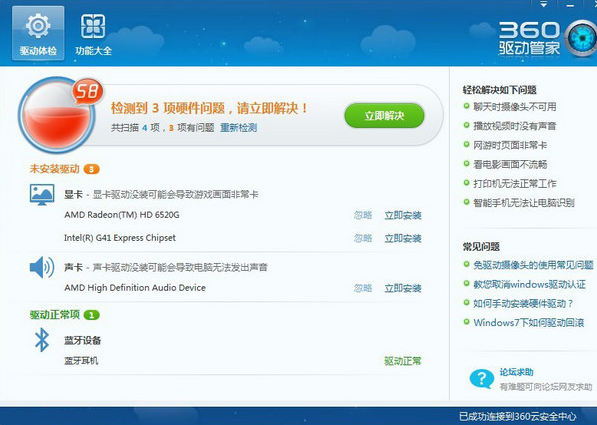Click the question mark speech bubble icon

[x=482, y=378]
